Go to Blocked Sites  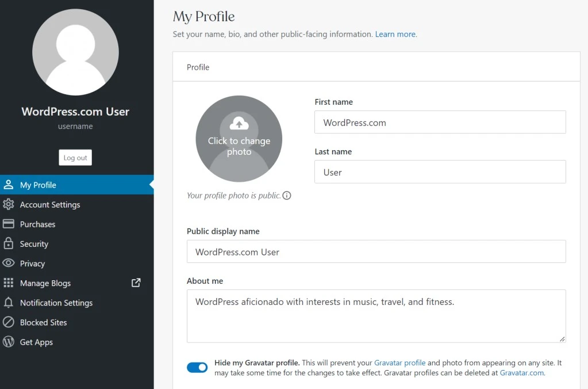pos(77,322)
